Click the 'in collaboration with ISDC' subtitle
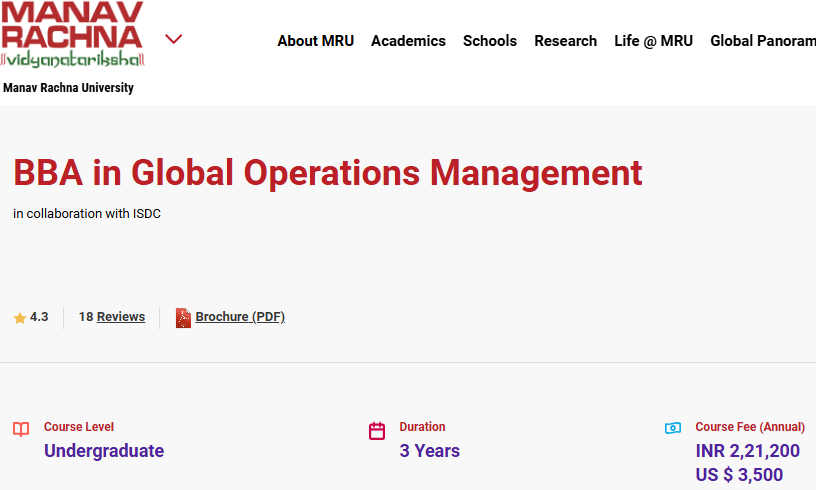 click(87, 214)
